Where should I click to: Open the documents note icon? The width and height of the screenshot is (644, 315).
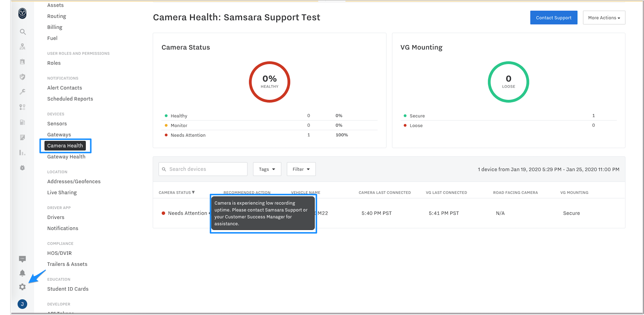coord(23,137)
